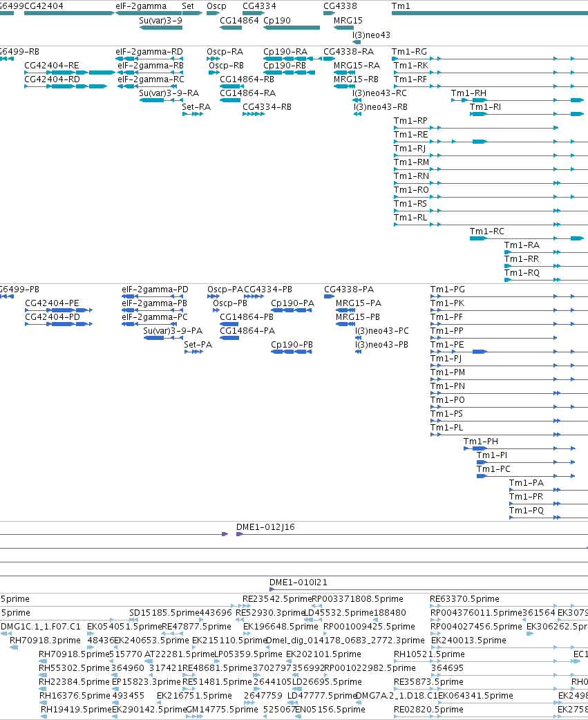The height and width of the screenshot is (720, 588).
Task: Select protein Su(var)3-9-PA
Action: pyautogui.click(x=163, y=338)
